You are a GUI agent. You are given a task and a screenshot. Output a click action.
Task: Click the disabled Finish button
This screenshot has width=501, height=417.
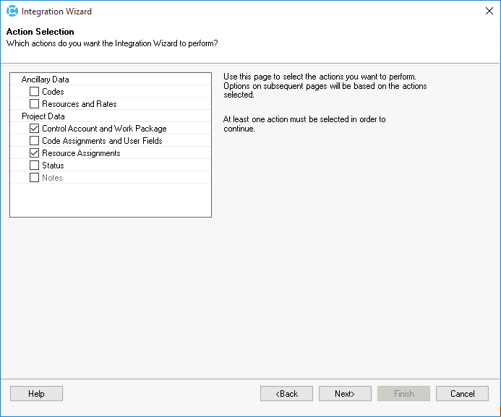(404, 394)
